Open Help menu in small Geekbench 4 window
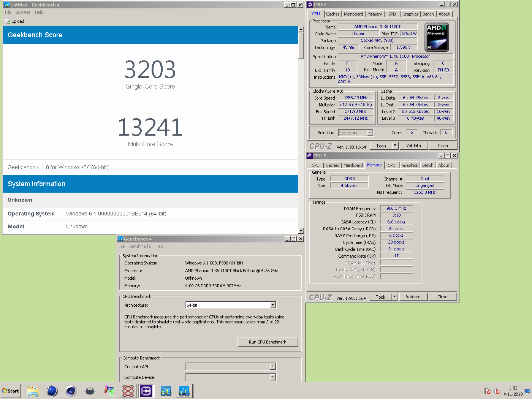 pyautogui.click(x=160, y=246)
